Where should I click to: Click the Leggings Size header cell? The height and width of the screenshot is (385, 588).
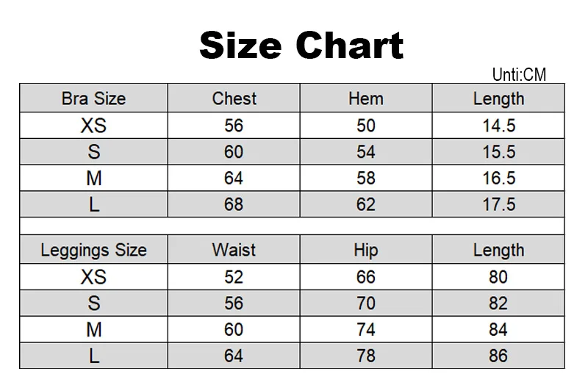click(93, 250)
